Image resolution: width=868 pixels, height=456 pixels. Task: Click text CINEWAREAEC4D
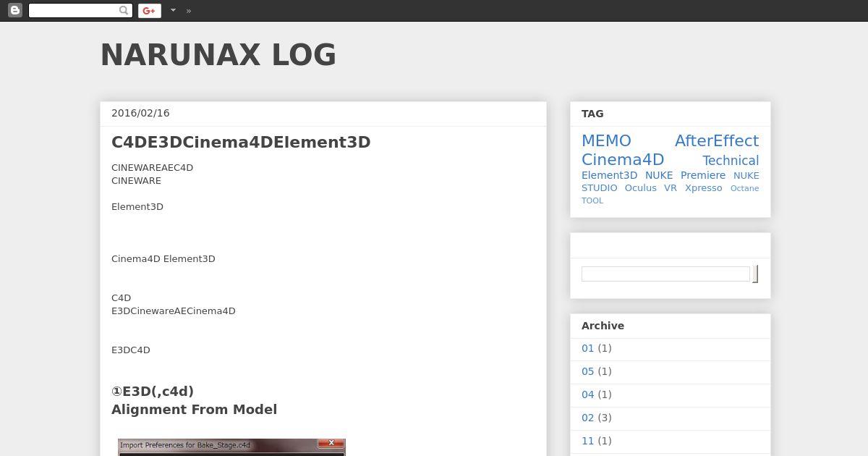coord(152,168)
